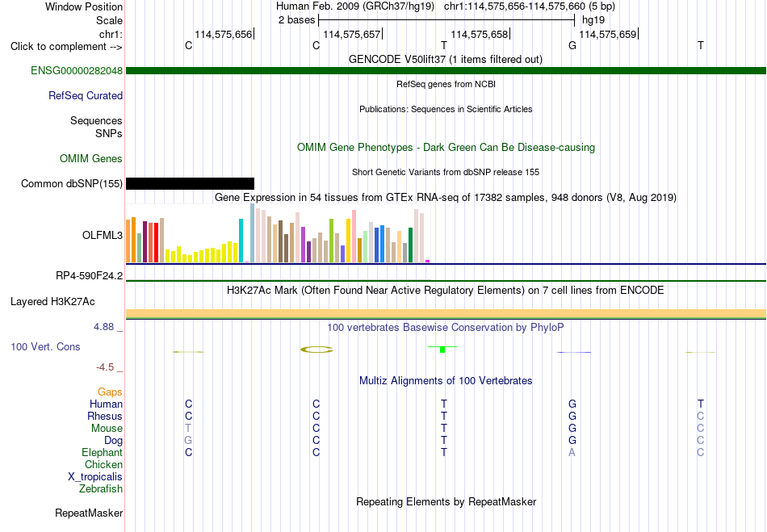Viewport: 767px width, 532px height.
Task: Select the Zebrafish species row label
Action: pos(101,488)
